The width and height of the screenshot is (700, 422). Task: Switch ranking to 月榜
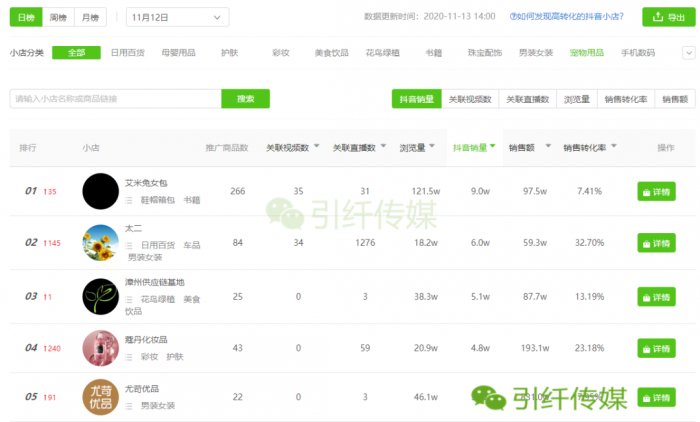point(91,17)
